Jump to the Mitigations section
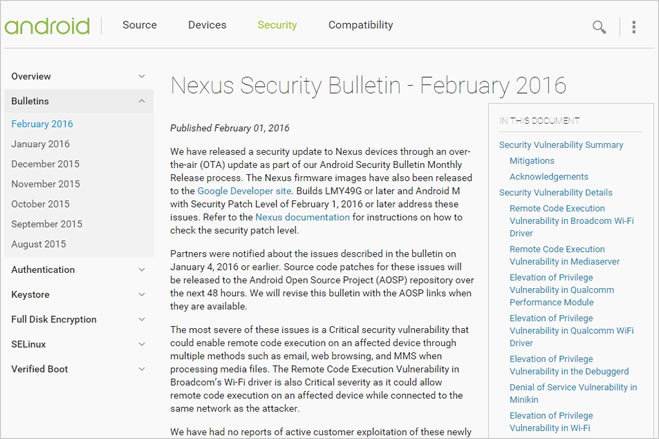The height and width of the screenshot is (439, 659). (x=532, y=161)
